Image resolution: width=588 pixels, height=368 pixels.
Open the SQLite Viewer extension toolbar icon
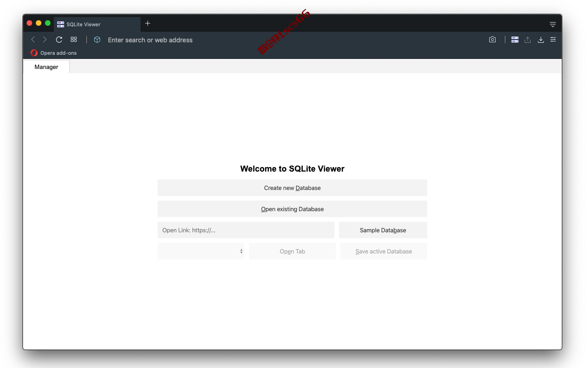point(515,40)
